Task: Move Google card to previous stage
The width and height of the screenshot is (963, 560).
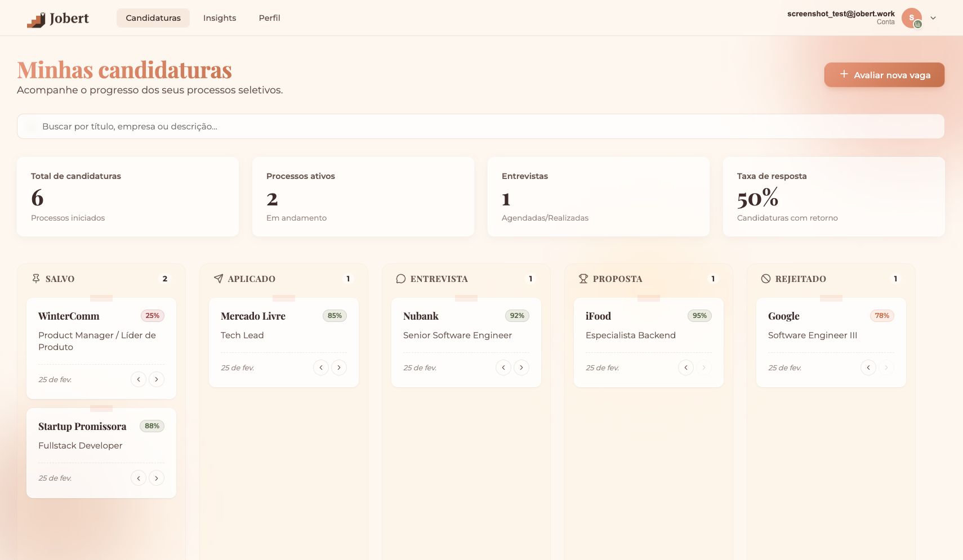Action: click(x=868, y=368)
